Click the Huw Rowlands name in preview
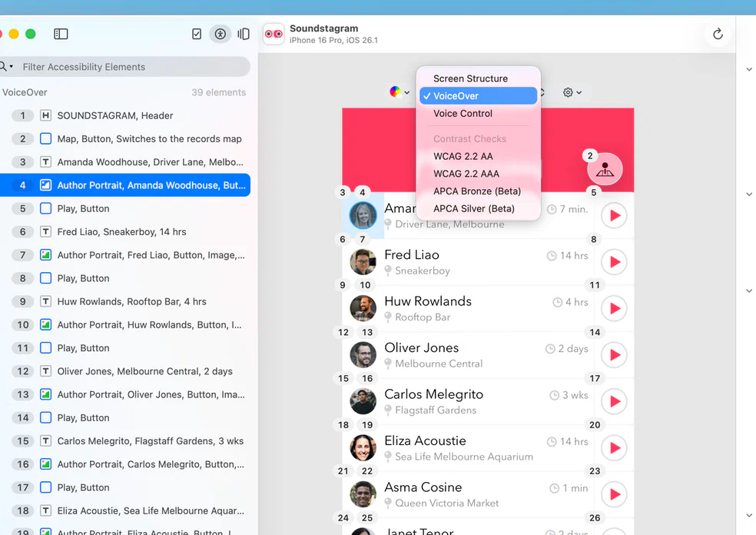Image resolution: width=756 pixels, height=535 pixels. tap(428, 301)
